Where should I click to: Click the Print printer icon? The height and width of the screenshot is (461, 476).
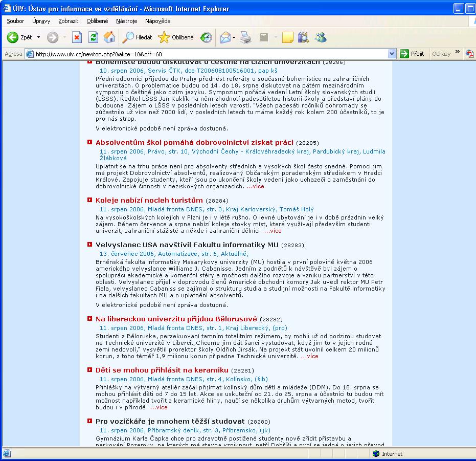coord(245,37)
